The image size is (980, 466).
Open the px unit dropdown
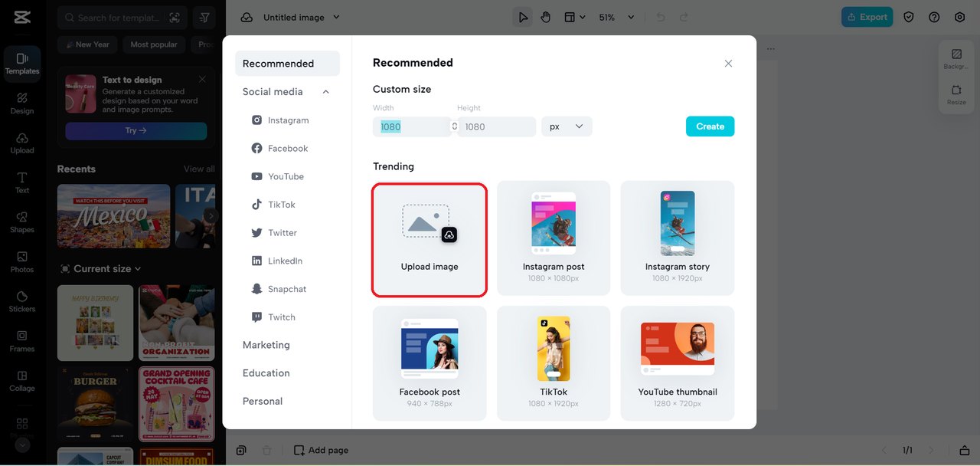567,126
